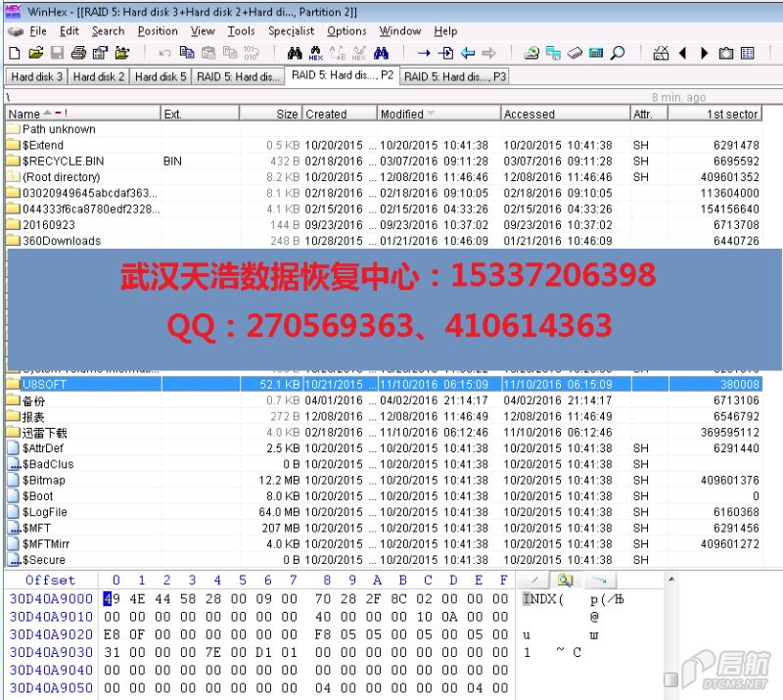
Task: Click the Save disk icon
Action: (57, 53)
